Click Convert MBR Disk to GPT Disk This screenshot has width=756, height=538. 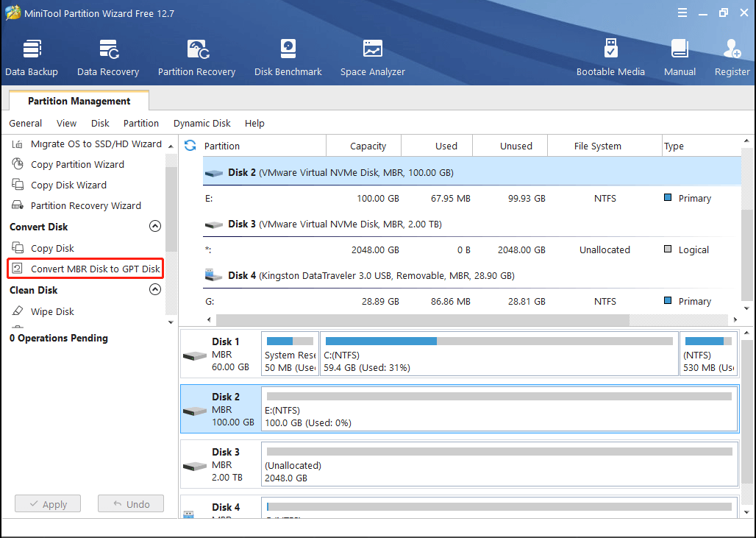click(95, 269)
